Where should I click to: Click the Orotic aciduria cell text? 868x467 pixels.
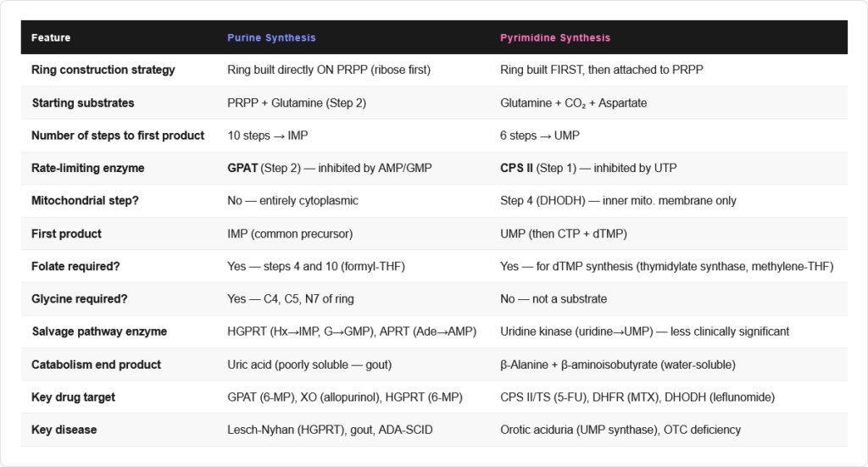620,430
